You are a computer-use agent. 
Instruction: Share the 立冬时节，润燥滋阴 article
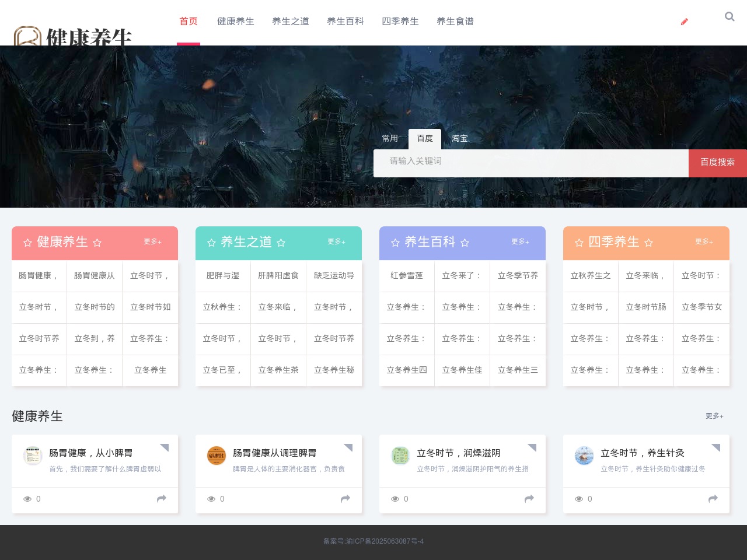(x=529, y=499)
